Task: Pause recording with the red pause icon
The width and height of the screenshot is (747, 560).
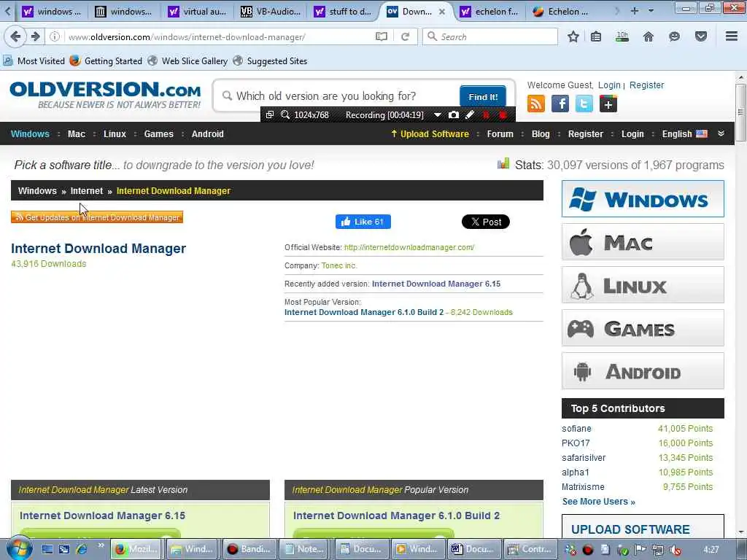Action: [x=486, y=114]
